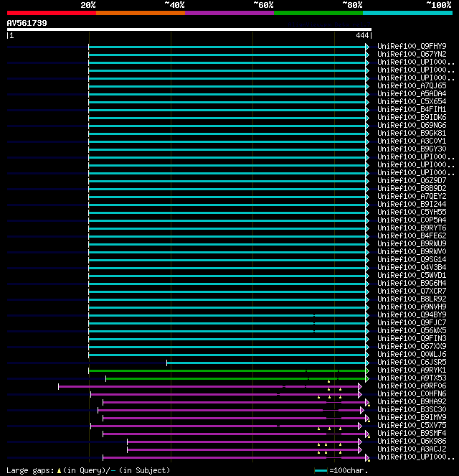The height and width of the screenshot is (476, 459).
Task: Select the UniRef100_C5XV75 label
Action: click(412, 425)
